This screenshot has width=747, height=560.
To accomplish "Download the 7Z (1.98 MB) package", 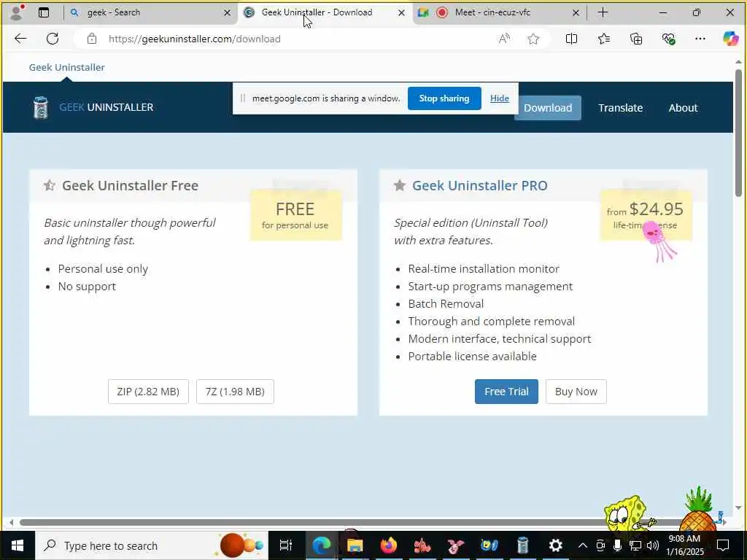I will point(235,392).
